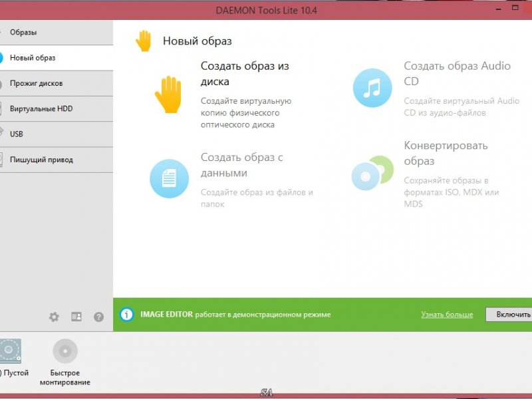
Task: Click the banner text 'IMAGE EDITOR работает в демонстрационном режиме'
Action: coord(235,315)
